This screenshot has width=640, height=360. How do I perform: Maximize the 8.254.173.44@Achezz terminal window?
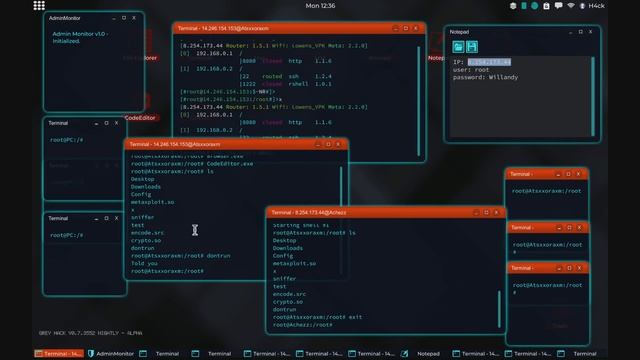(486, 212)
